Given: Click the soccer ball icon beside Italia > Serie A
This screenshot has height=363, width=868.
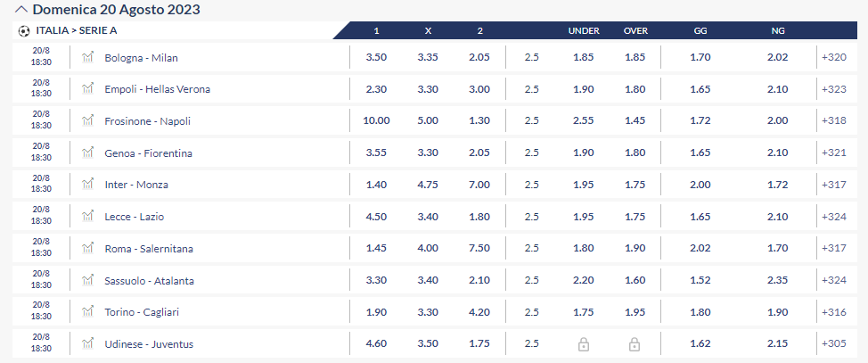Looking at the screenshot, I should 24,31.
